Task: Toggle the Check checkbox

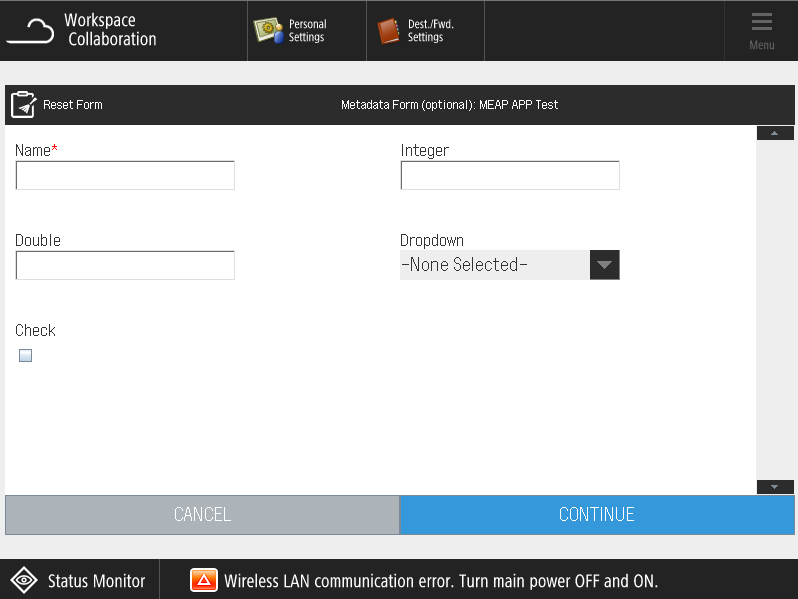Action: coord(26,355)
